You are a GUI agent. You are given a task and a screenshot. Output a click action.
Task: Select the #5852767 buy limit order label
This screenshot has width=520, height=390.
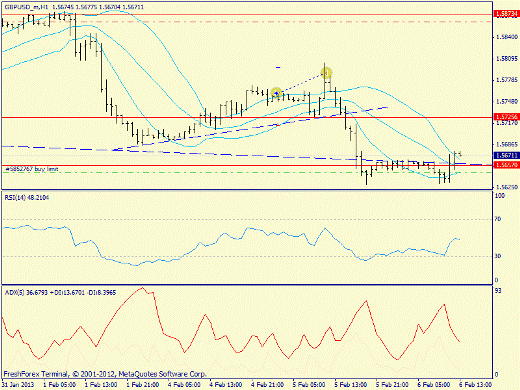pos(32,169)
